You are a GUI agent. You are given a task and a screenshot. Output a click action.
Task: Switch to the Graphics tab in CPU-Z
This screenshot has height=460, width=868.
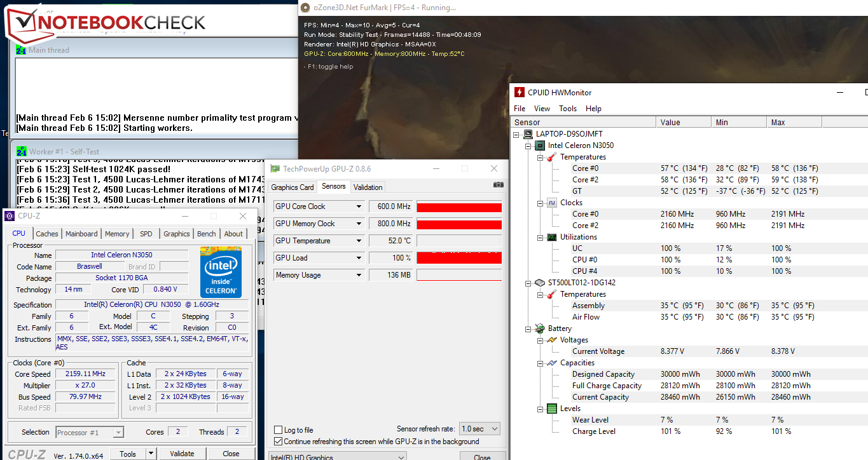[x=177, y=234]
